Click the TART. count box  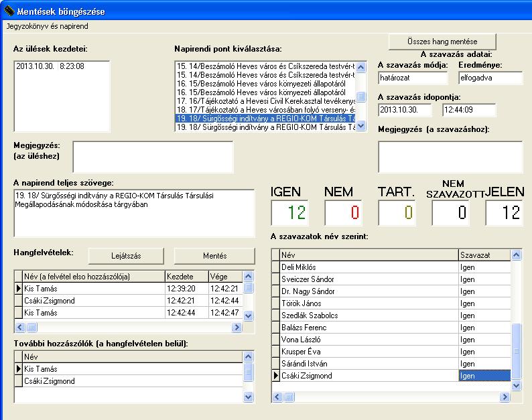pos(397,213)
